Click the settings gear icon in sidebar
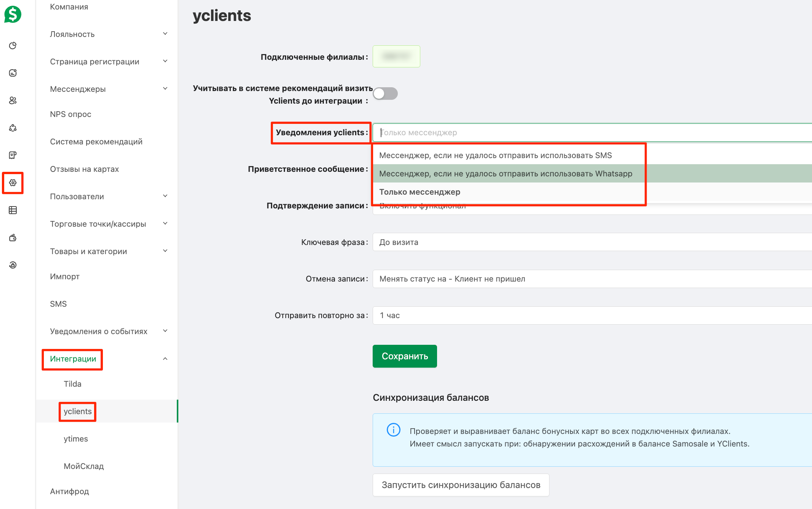This screenshot has height=509, width=812. [x=13, y=183]
